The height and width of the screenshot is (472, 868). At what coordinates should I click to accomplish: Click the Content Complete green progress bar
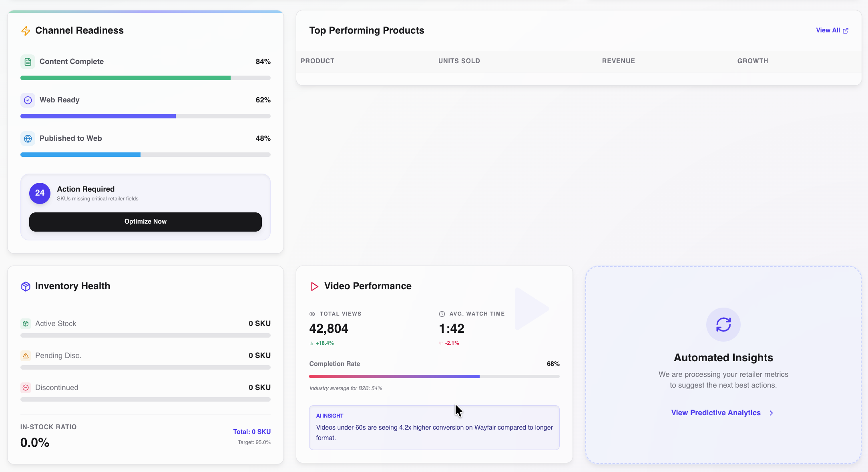point(145,78)
